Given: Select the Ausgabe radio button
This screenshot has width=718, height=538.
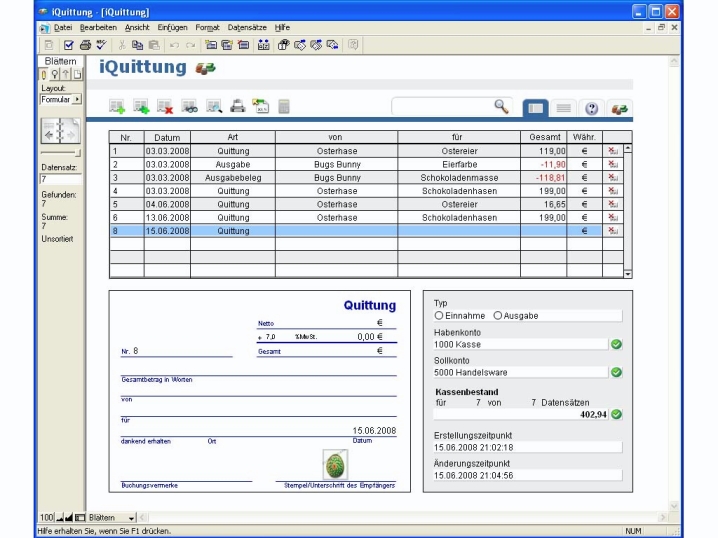Looking at the screenshot, I should pos(499,316).
